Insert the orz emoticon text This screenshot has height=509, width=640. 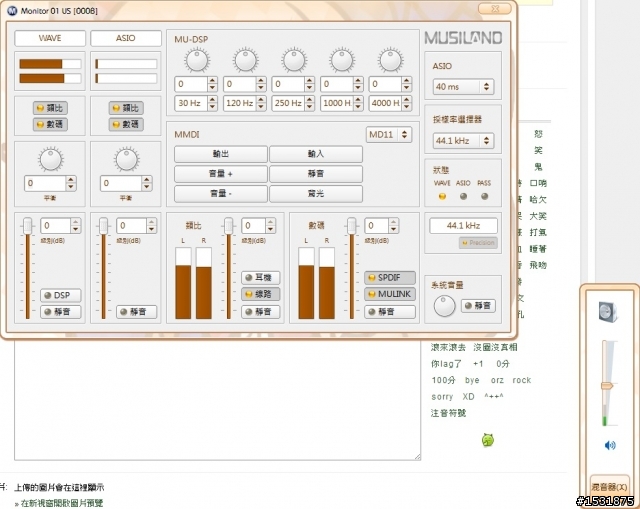[497, 380]
